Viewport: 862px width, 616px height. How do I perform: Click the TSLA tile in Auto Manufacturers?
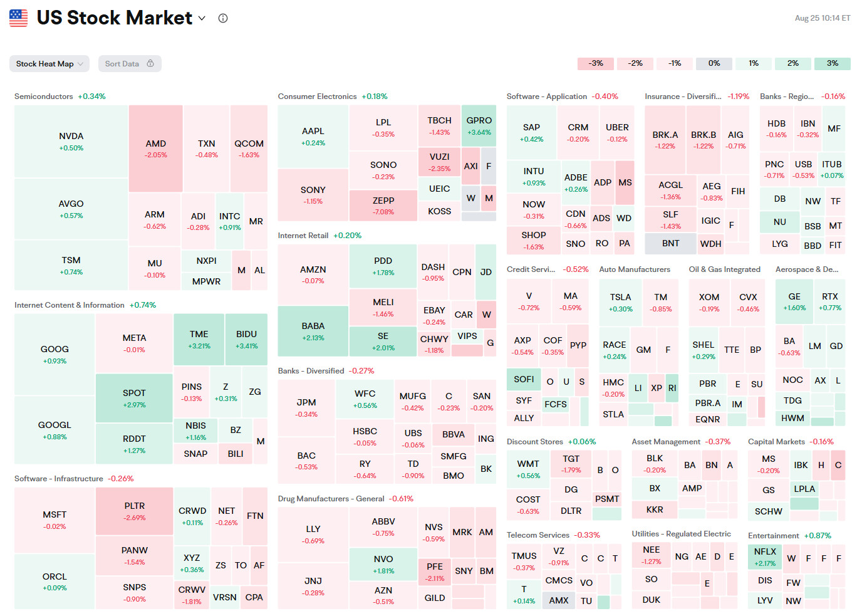coord(620,302)
